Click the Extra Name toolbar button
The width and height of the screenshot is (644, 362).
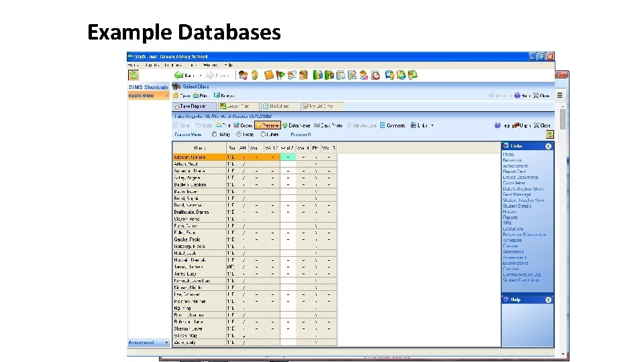[x=296, y=125]
